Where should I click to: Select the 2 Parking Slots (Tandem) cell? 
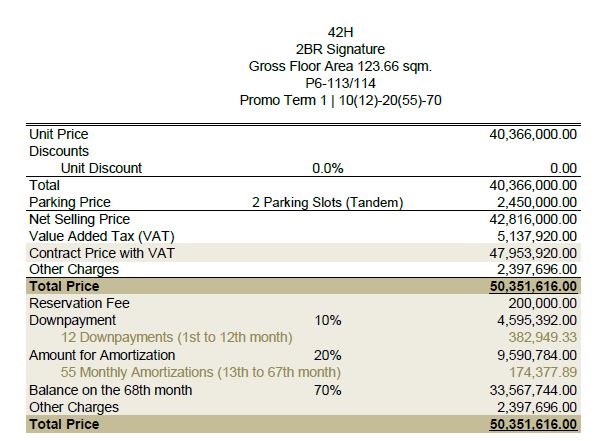point(327,202)
